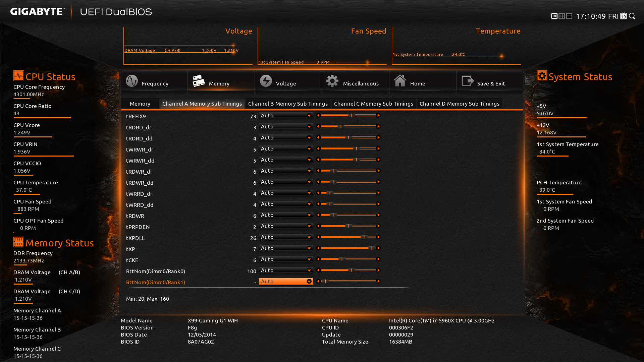Click the tXP timing row label
644x362 pixels.
click(x=130, y=249)
